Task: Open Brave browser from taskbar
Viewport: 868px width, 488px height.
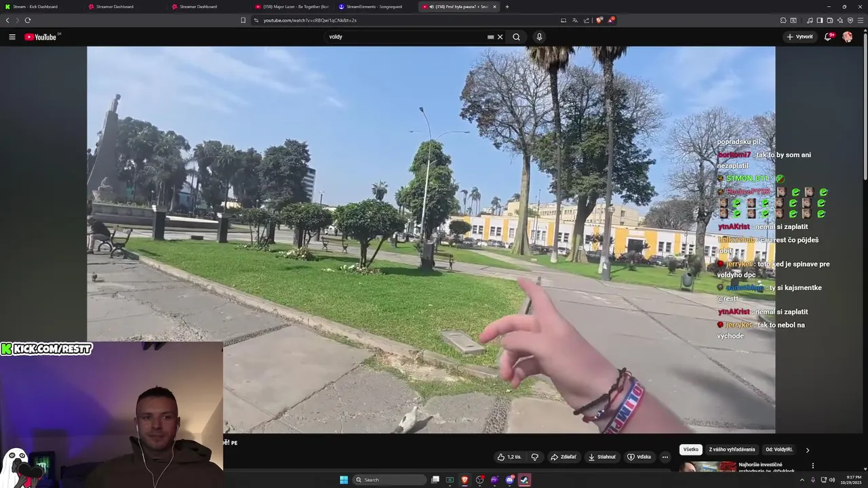Action: [x=465, y=480]
